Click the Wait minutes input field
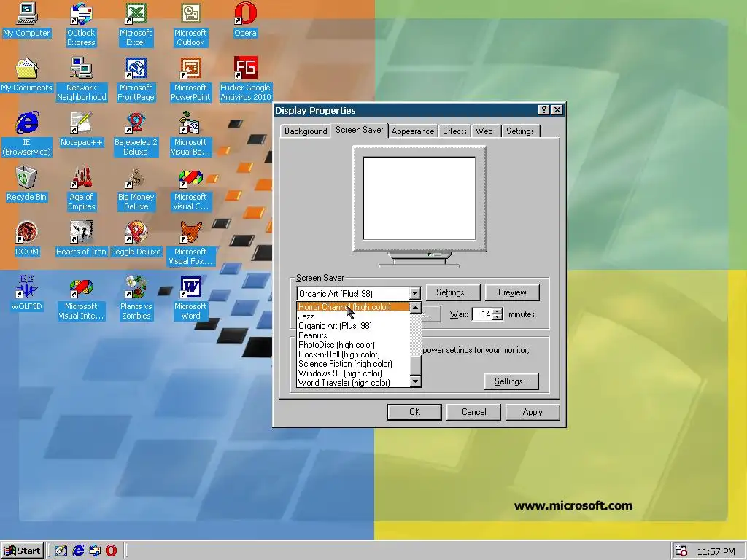 482,314
